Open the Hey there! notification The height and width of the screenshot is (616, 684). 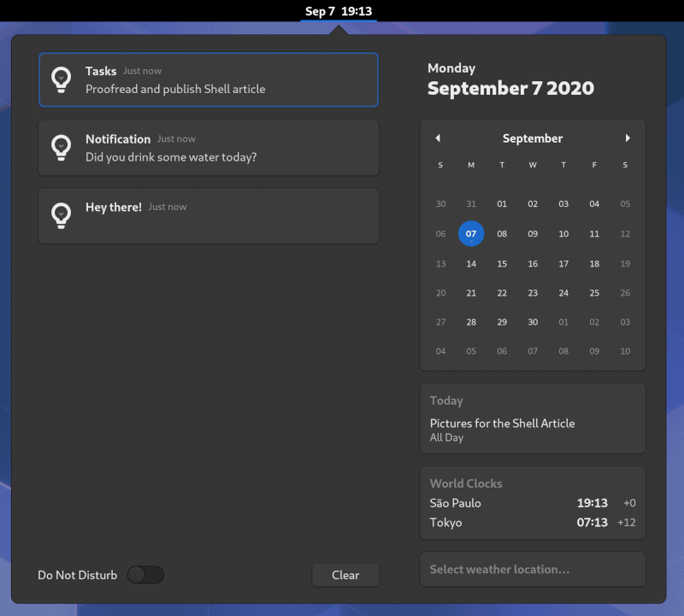(209, 215)
